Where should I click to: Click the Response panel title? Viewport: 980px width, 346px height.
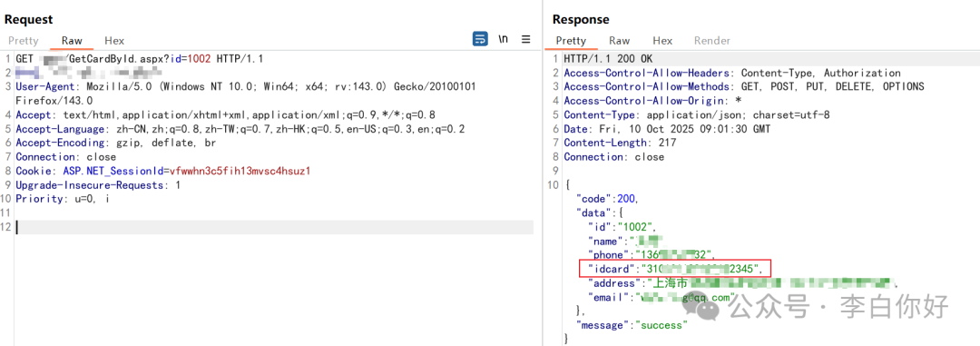point(581,19)
